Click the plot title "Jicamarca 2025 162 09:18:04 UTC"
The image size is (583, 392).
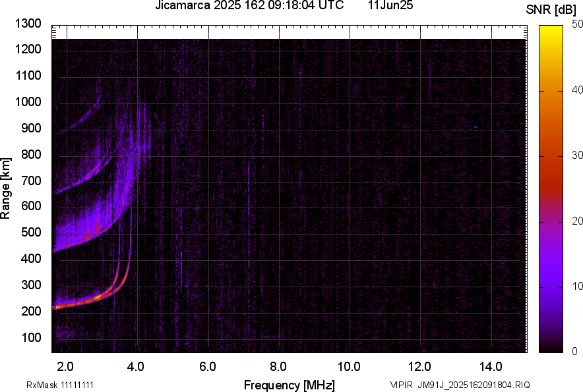pos(249,5)
